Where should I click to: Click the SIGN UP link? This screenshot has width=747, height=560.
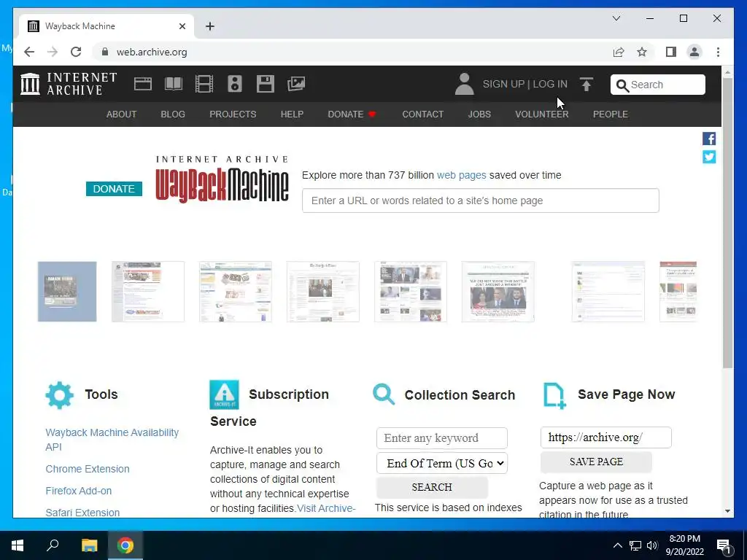[503, 85]
